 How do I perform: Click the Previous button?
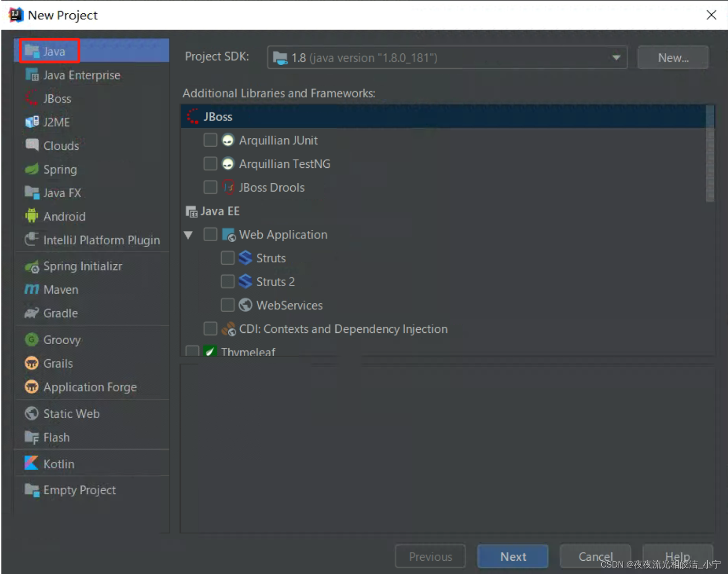(x=430, y=557)
